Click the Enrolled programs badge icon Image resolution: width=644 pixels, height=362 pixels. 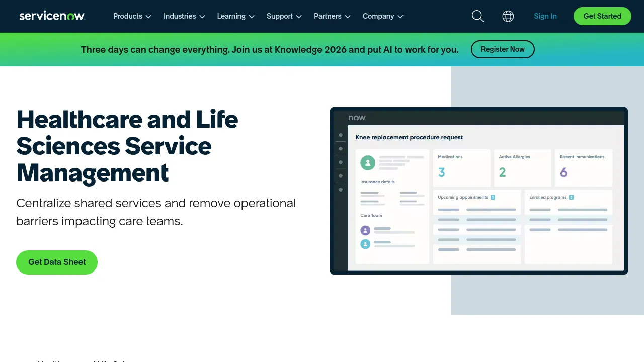click(x=572, y=197)
